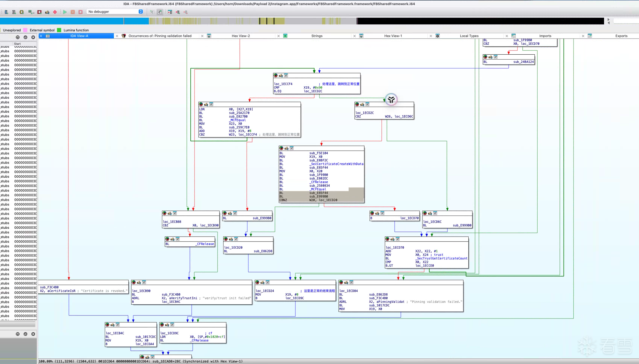Switch to the Imports tab
Image resolution: width=639 pixels, height=364 pixels.
tap(545, 36)
